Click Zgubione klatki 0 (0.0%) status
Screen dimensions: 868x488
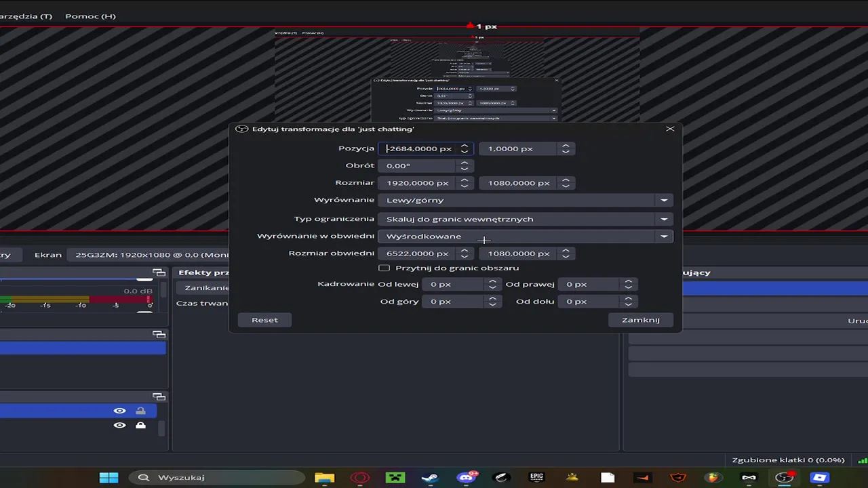tap(788, 460)
